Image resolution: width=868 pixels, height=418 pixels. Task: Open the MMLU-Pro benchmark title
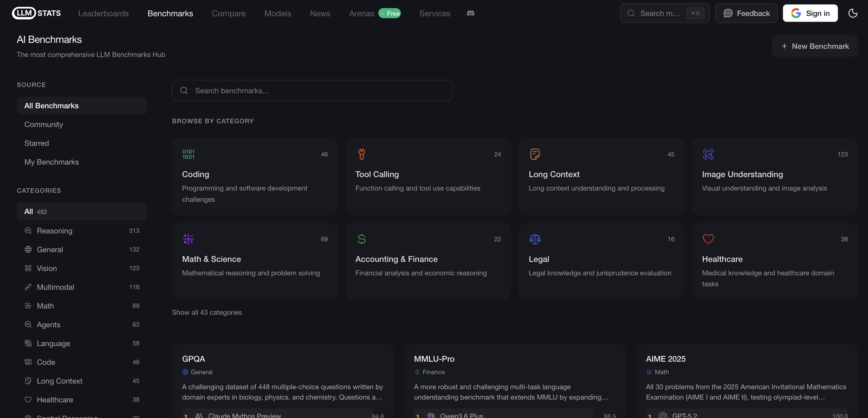click(434, 359)
